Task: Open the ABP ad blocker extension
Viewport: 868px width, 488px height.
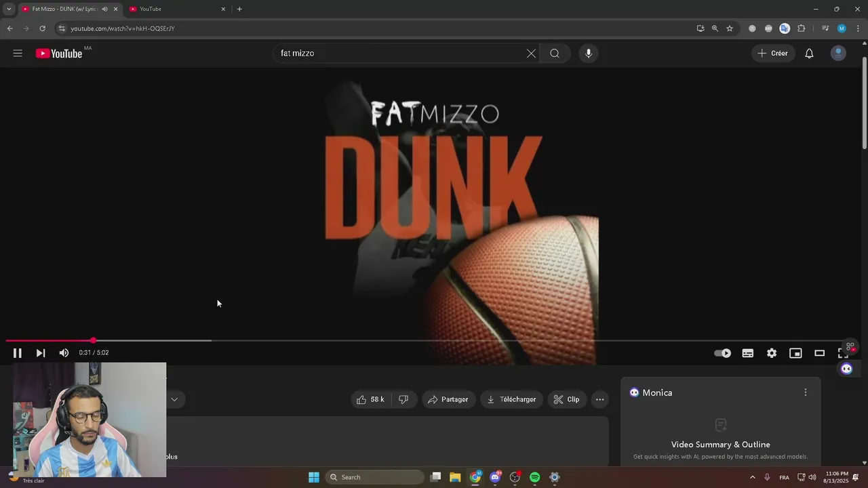Action: click(768, 28)
